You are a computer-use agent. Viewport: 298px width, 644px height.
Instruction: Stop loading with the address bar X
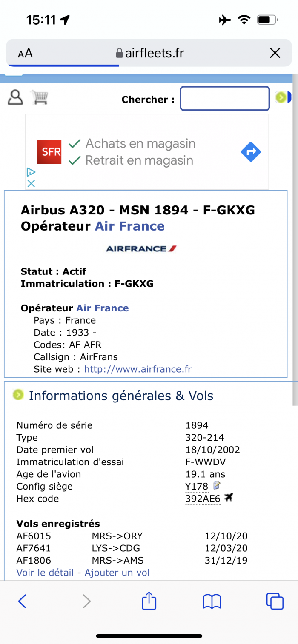pos(275,53)
